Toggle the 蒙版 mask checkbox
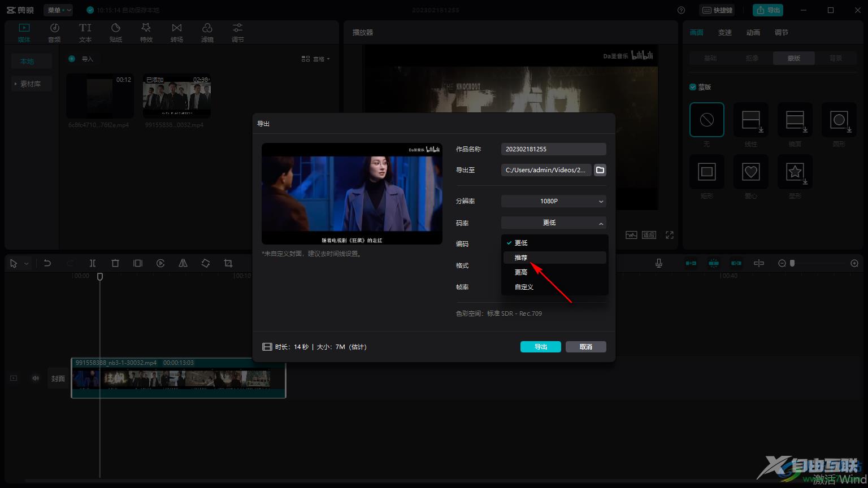 (693, 87)
